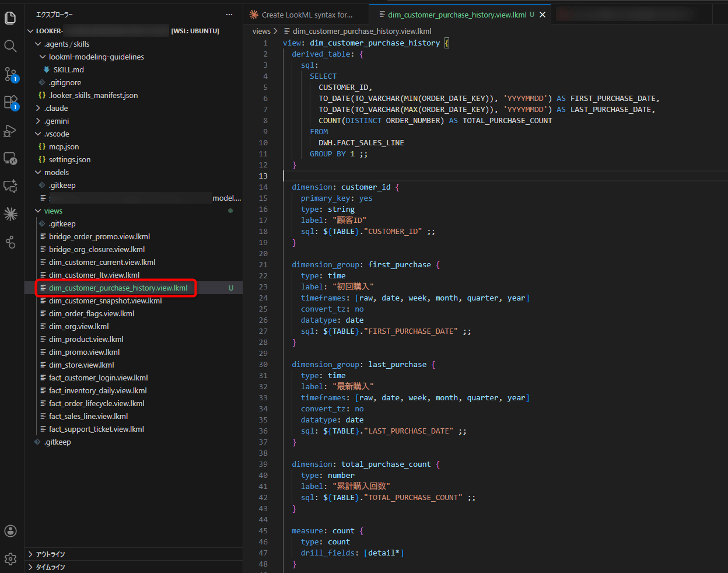Image resolution: width=728 pixels, height=573 pixels.
Task: Expand the .claude folder
Action: pyautogui.click(x=134, y=108)
